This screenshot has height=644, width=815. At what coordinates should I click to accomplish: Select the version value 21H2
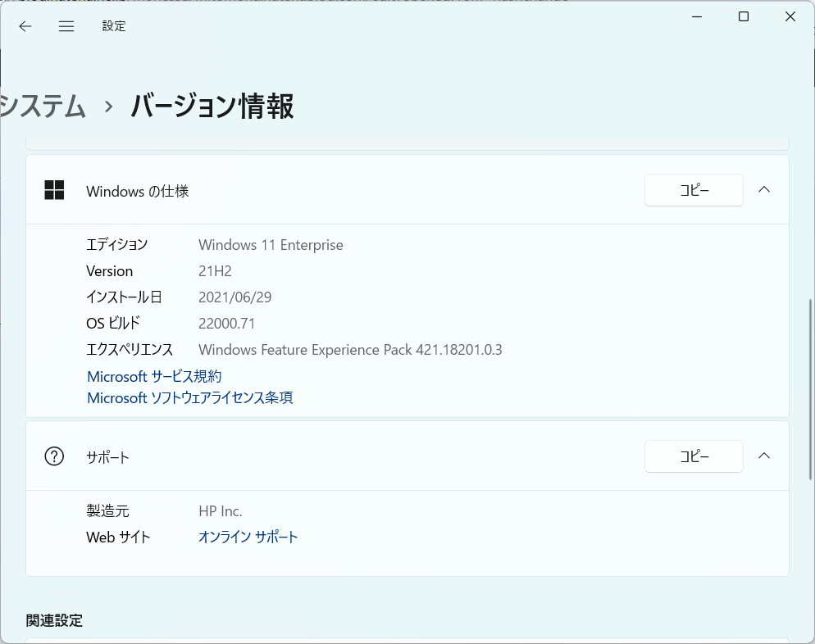[215, 271]
